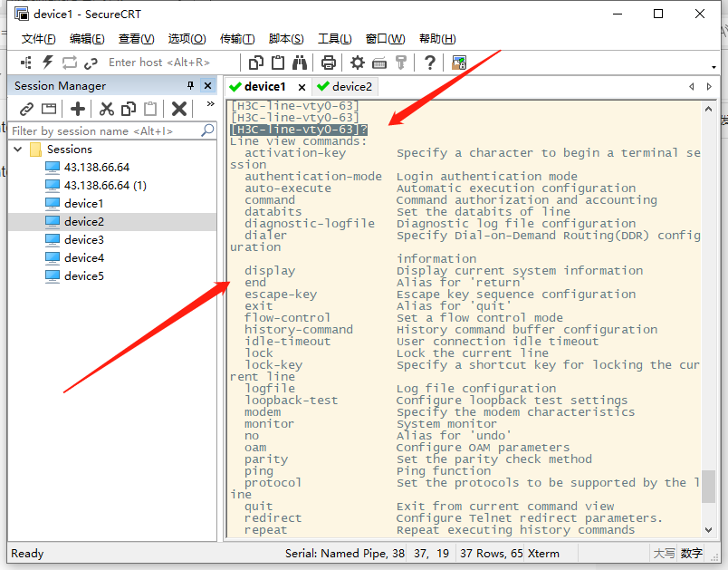
Task: Click the 'authentication-mode' command text
Action: pos(313,177)
